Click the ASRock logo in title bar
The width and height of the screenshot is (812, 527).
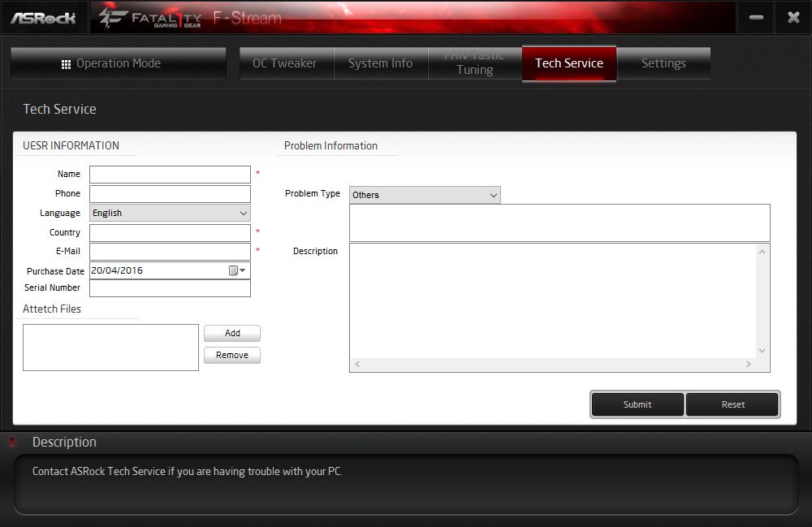pos(43,17)
